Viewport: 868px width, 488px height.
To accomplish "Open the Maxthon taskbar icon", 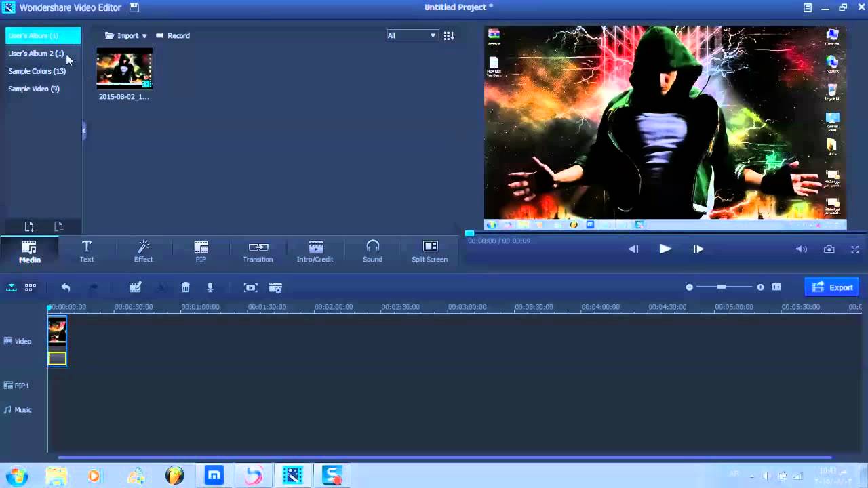I will tap(214, 476).
